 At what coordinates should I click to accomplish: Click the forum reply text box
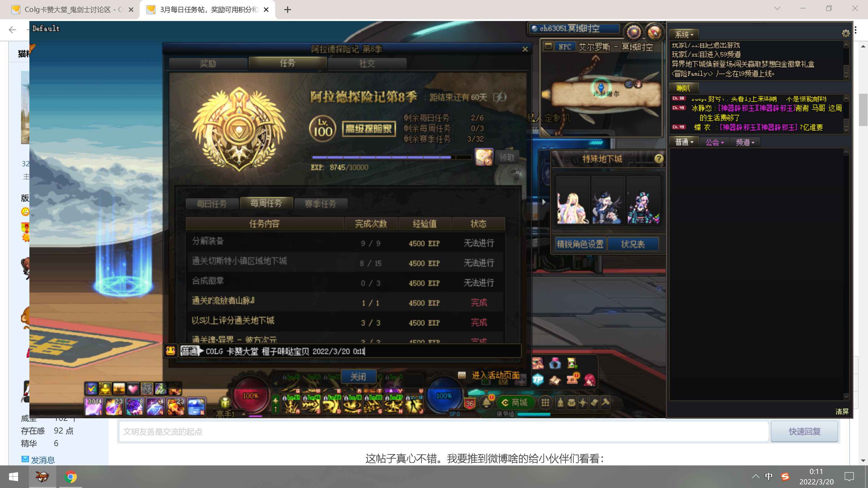(x=443, y=432)
